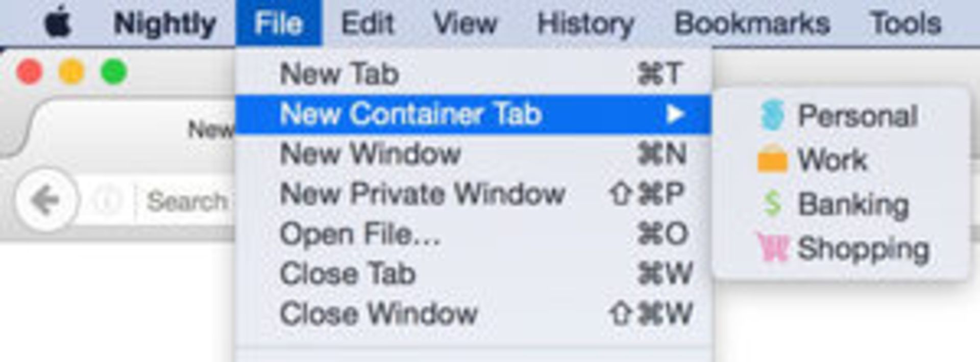Focus the Search address field

click(x=186, y=200)
